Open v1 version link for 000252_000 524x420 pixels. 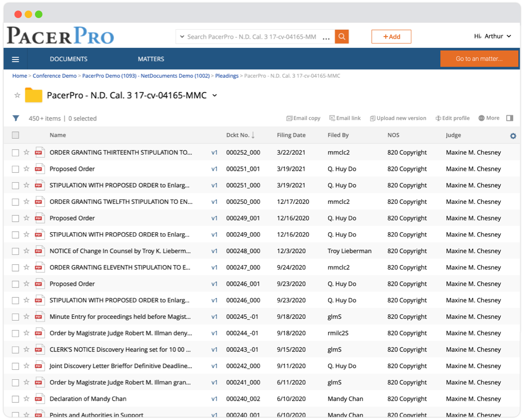pyautogui.click(x=214, y=153)
